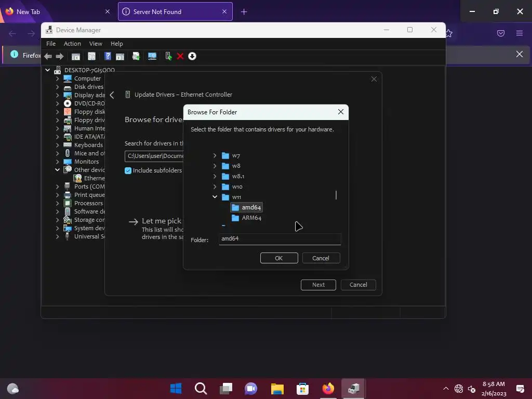The image size is (532, 399).
Task: Expand the w8.1 folder
Action: [215, 177]
